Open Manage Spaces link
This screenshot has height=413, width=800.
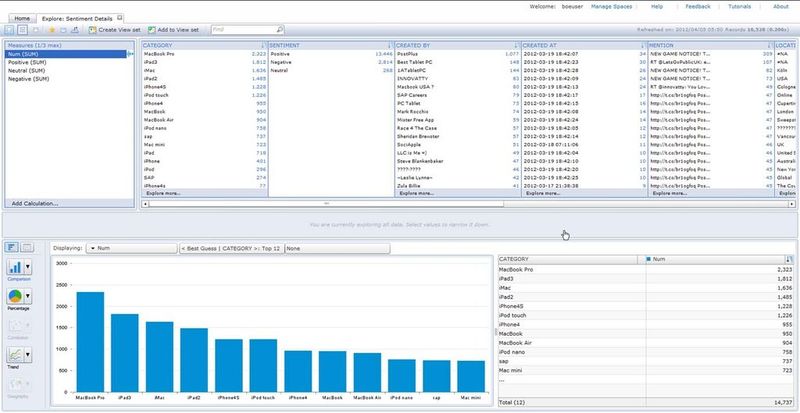611,7
